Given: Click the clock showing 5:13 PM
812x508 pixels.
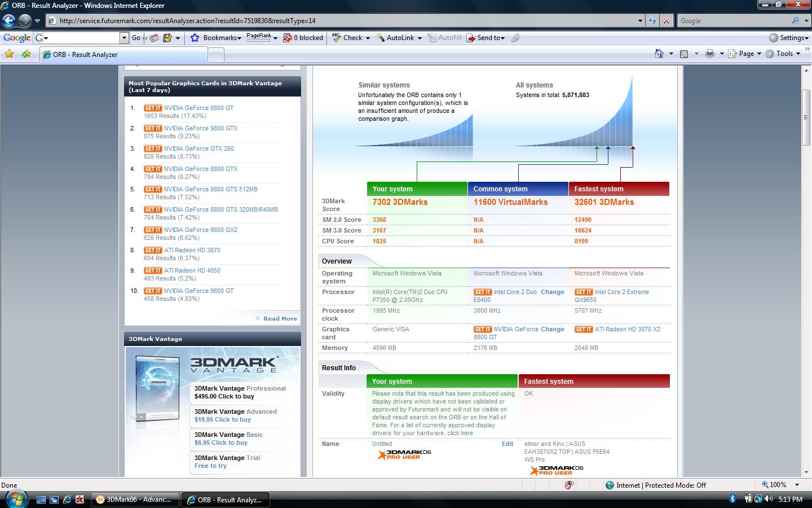Looking at the screenshot, I should [790, 500].
